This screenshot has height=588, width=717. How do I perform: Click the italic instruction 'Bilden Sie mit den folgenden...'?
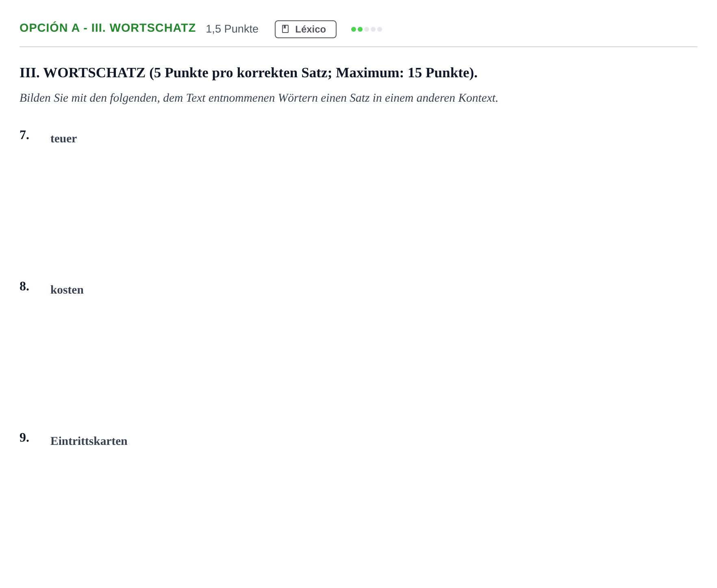point(259,98)
